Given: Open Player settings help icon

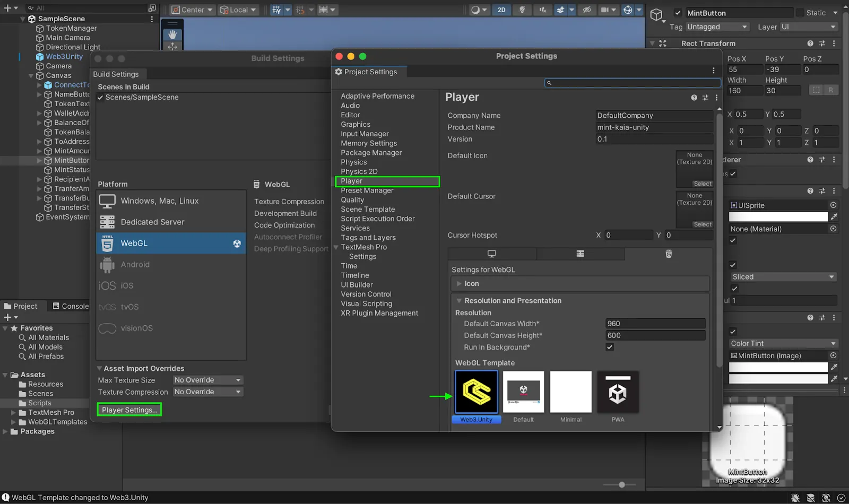Looking at the screenshot, I should pos(694,98).
